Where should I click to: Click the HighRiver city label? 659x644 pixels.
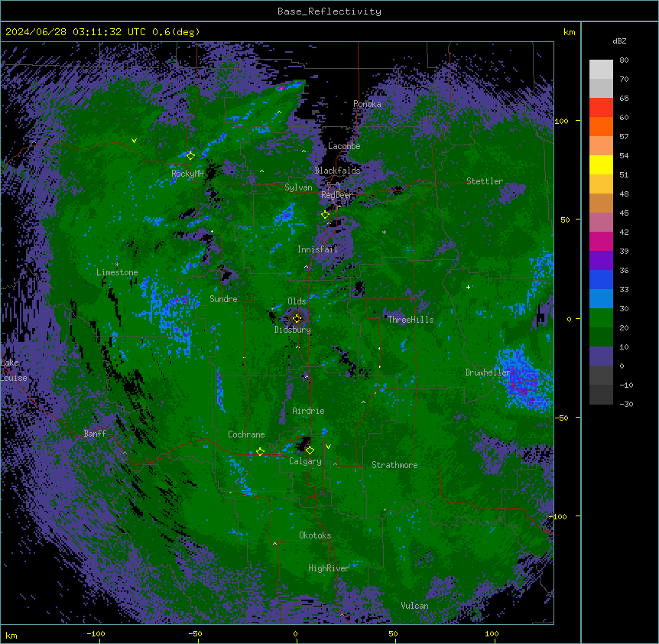[x=329, y=568]
